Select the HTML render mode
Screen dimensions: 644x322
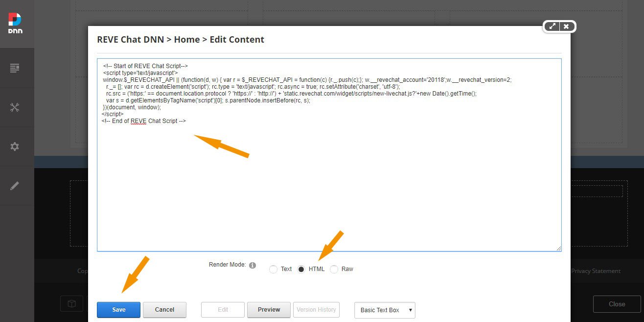tap(301, 269)
